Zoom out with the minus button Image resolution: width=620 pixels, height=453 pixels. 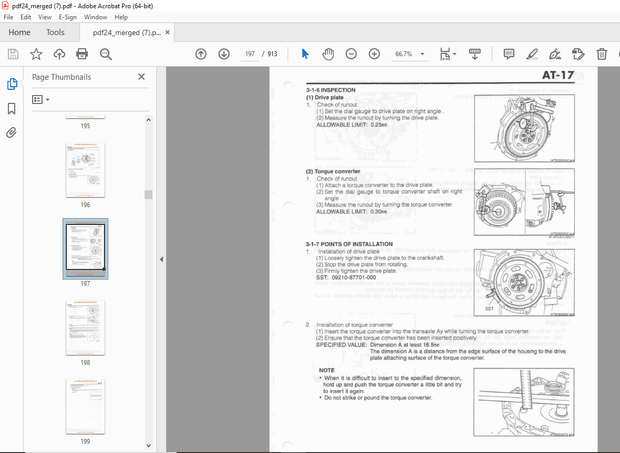pos(351,54)
